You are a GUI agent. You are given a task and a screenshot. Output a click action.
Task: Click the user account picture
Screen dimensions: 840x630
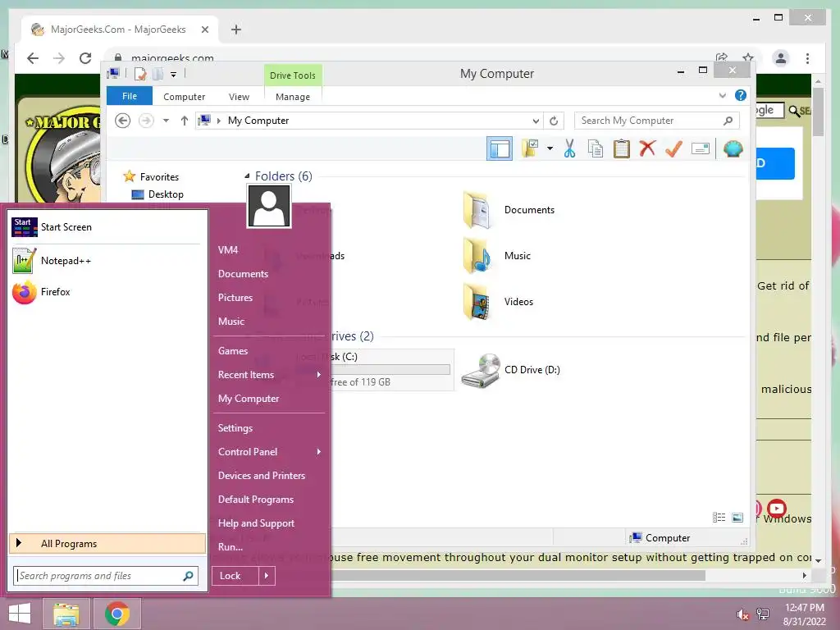tap(269, 206)
